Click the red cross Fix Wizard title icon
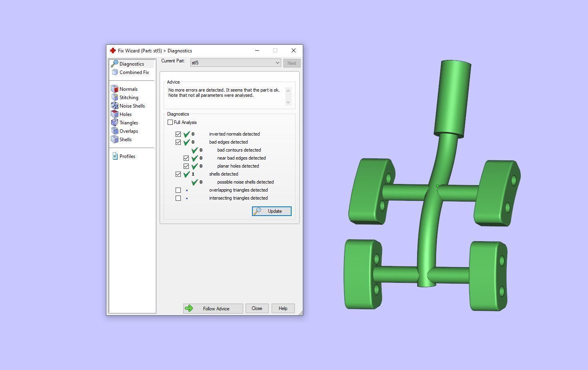This screenshot has width=588, height=370. click(x=113, y=50)
